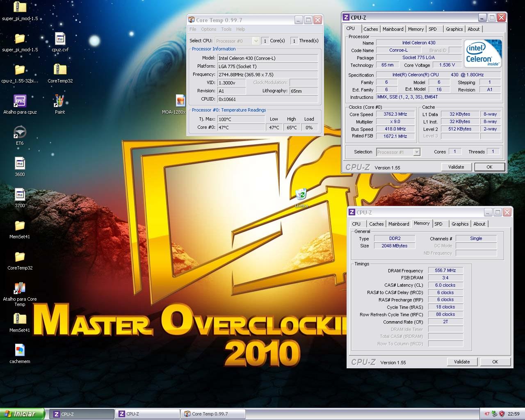Image resolution: width=525 pixels, height=420 pixels.
Task: Click the DRAM Frequency value 556.7 MHz
Action: click(445, 270)
